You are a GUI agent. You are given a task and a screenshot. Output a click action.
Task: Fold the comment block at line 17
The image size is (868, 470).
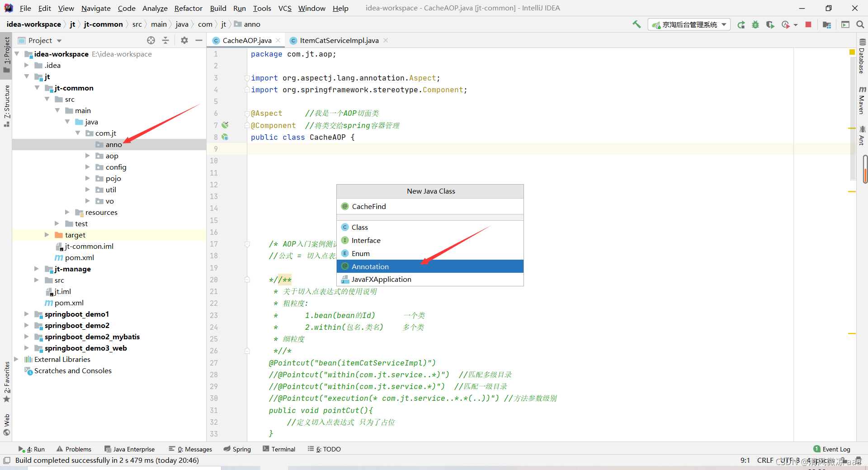coord(247,244)
